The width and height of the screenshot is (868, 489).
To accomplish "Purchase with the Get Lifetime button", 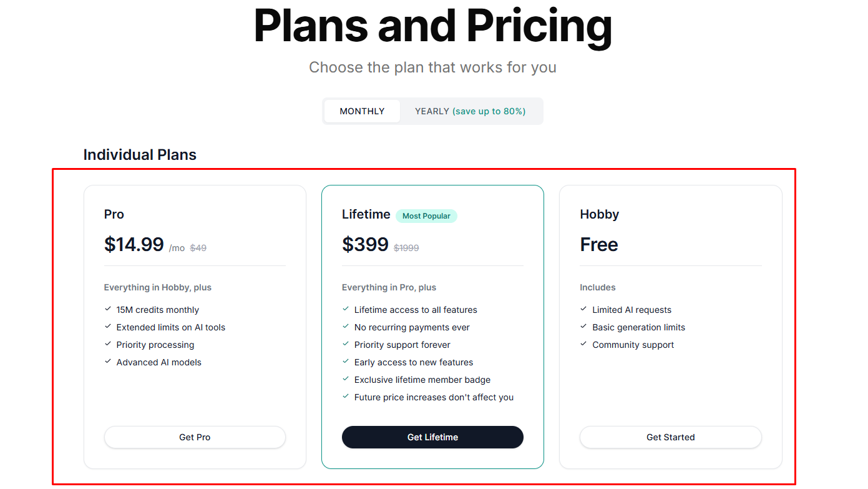I will click(x=432, y=437).
